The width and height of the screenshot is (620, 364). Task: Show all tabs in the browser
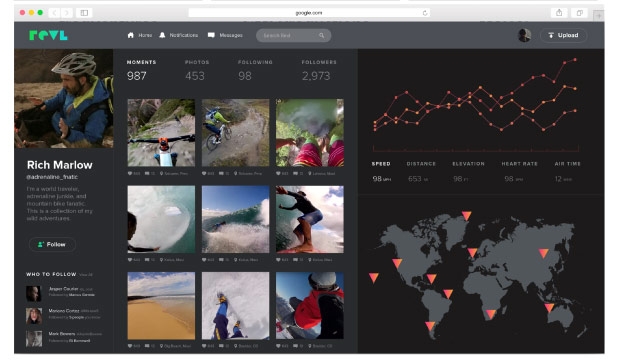(x=579, y=13)
